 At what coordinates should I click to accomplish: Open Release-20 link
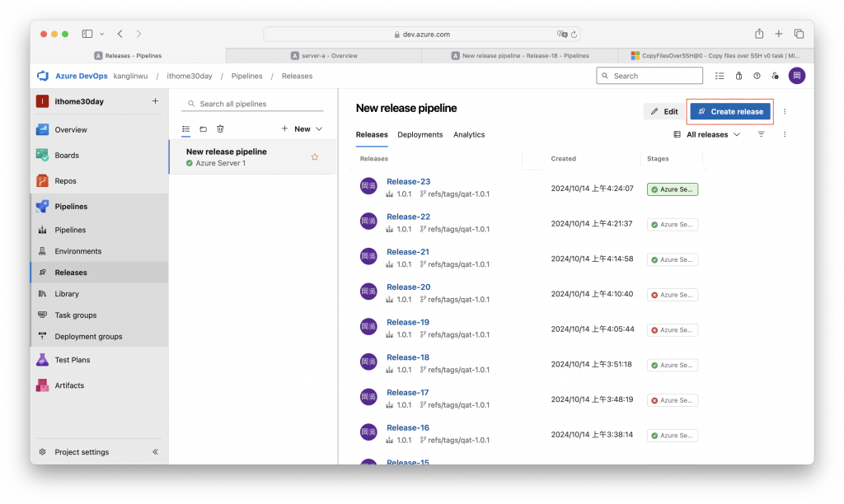click(408, 287)
